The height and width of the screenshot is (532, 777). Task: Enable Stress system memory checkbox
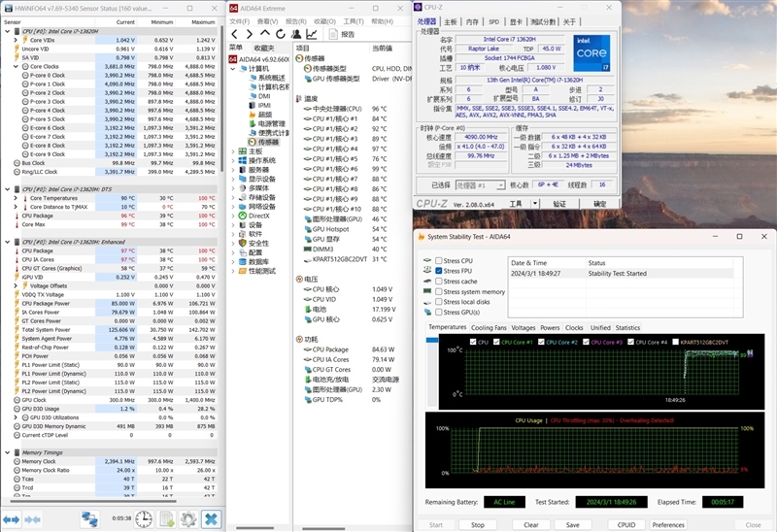tap(439, 292)
